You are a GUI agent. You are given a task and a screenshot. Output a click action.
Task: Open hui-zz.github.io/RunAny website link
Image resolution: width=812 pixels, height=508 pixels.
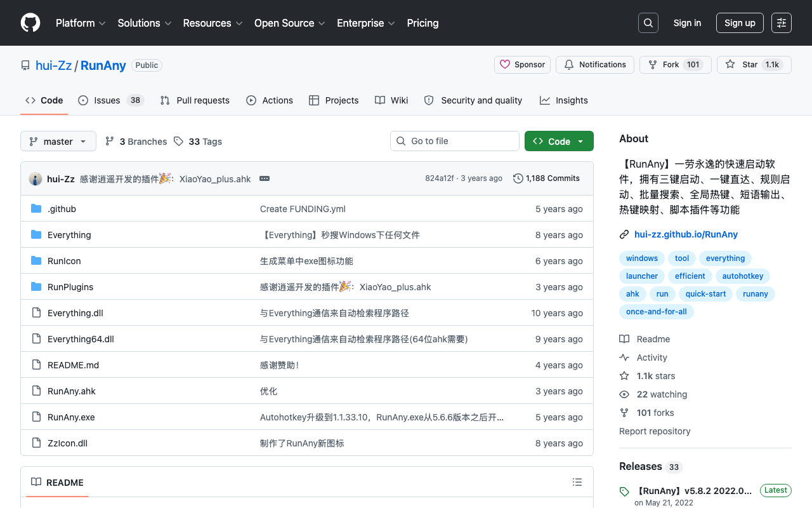point(686,234)
